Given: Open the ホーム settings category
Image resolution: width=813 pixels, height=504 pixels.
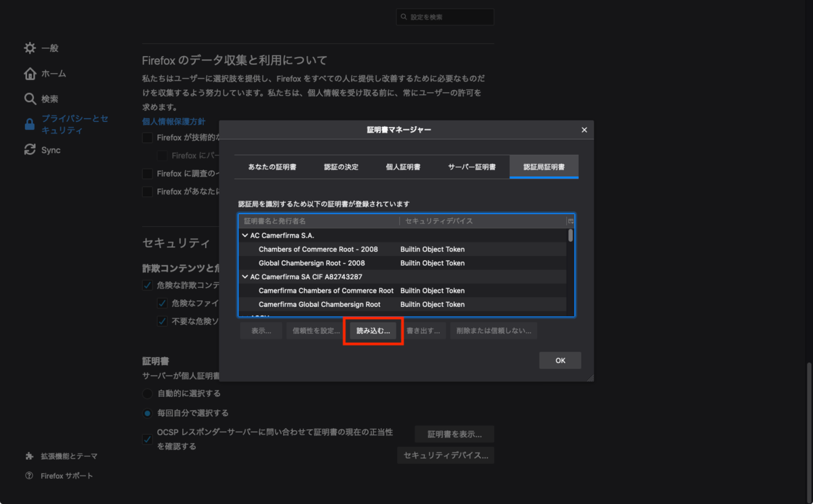Looking at the screenshot, I should 54,73.
